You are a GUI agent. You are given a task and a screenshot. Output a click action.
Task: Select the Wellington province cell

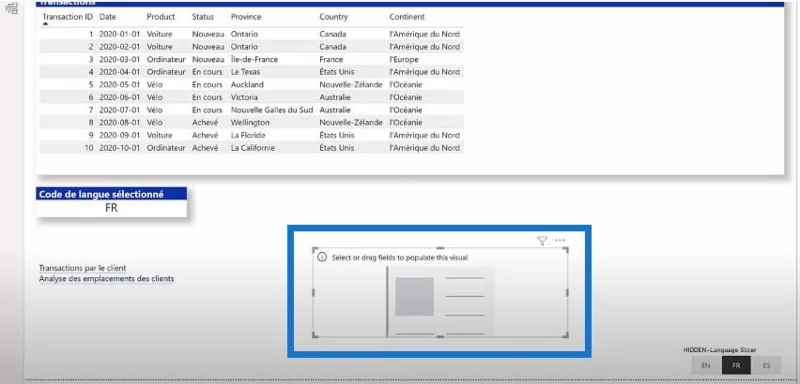[251, 122]
